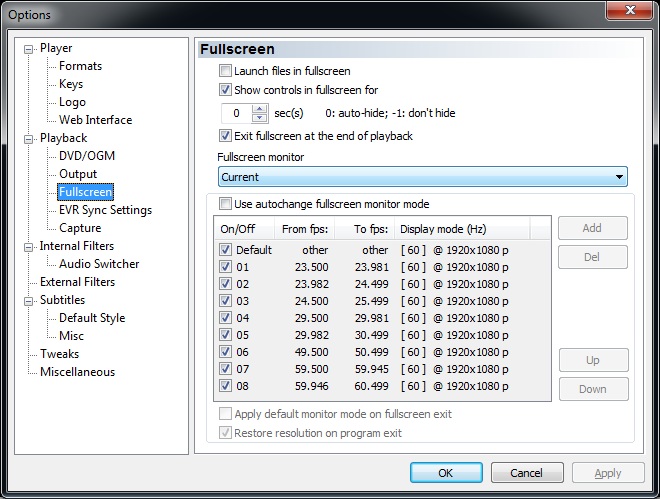Collapse the Player tree node

point(30,48)
